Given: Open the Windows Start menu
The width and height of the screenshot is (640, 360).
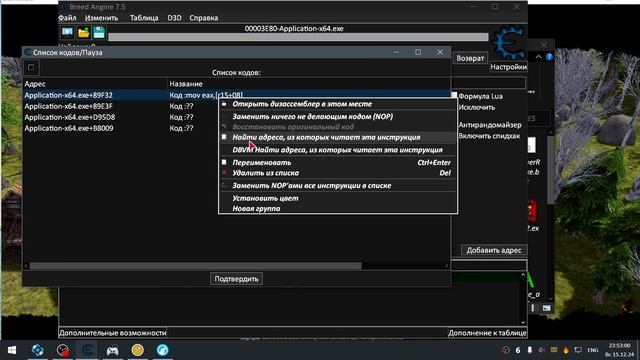Looking at the screenshot, I should coord(12,350).
